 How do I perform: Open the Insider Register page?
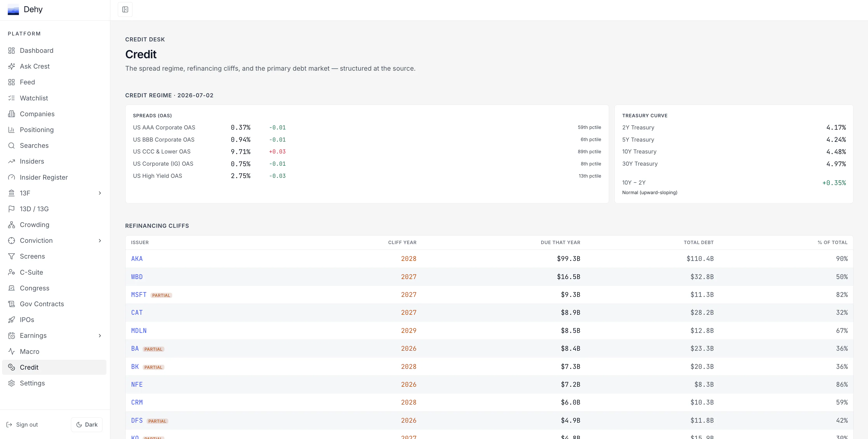tap(54, 177)
